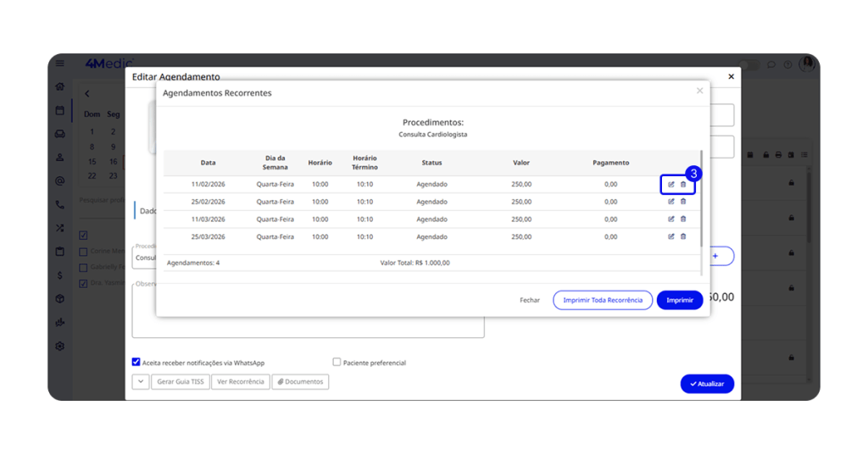Delete the 25/03/2026 recurring appointment
Image resolution: width=868 pixels, height=455 pixels.
click(x=683, y=237)
